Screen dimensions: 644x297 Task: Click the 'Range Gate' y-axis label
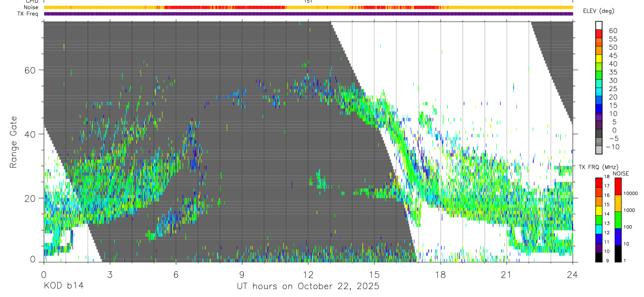click(14, 141)
